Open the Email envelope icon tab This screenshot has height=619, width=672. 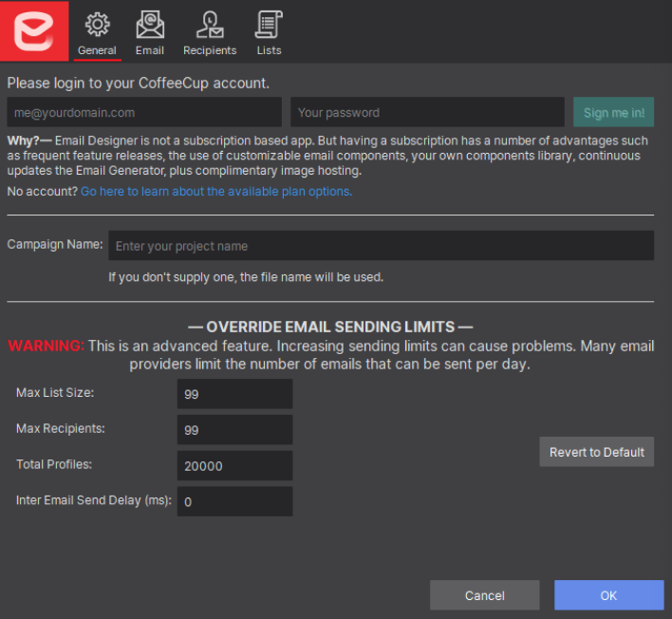tap(150, 25)
